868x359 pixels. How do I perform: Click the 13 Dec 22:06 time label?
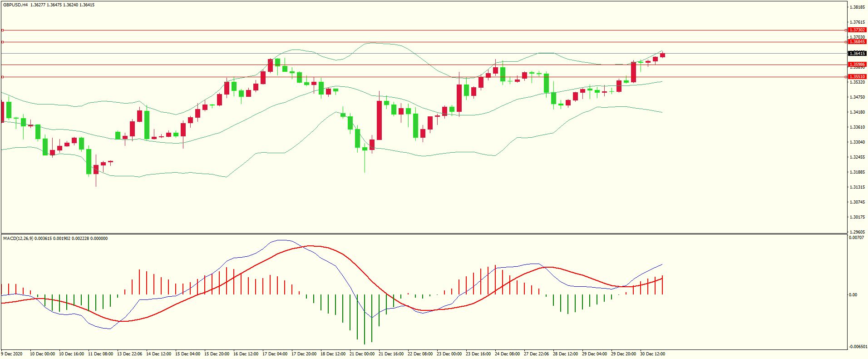[129, 354]
